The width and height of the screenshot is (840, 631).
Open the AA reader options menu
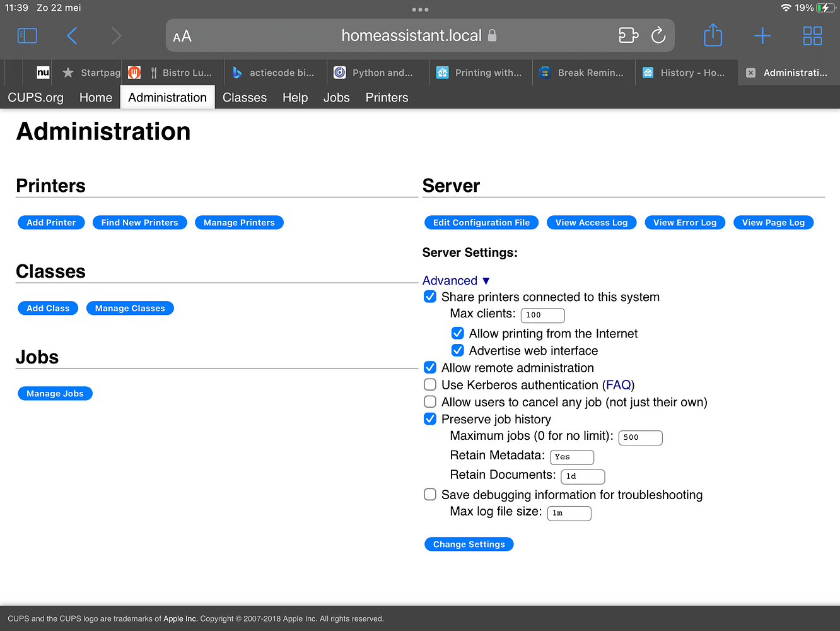click(182, 37)
